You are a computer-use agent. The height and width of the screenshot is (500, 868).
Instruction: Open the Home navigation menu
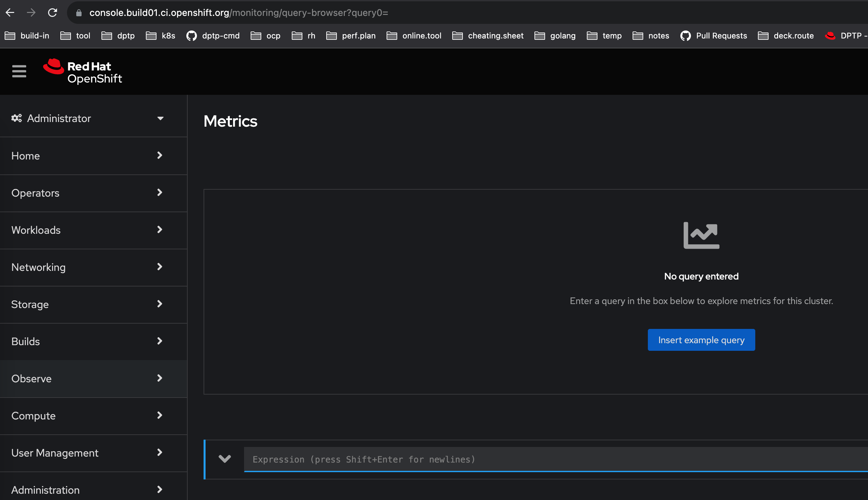[x=88, y=156]
